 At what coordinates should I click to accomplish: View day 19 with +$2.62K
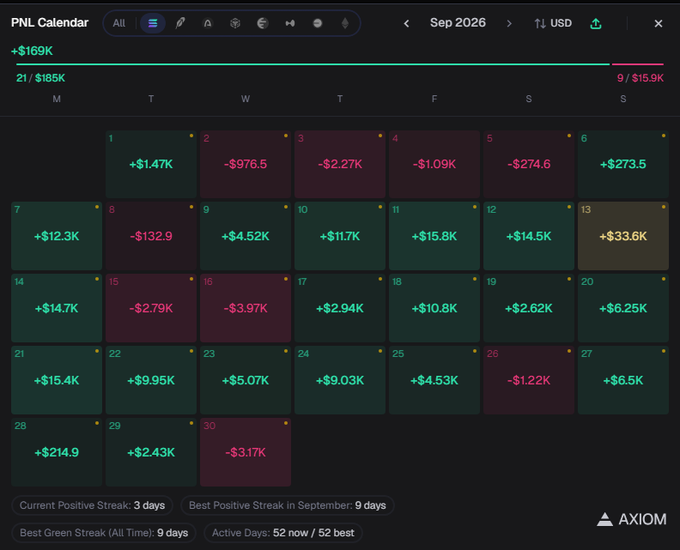(x=529, y=308)
